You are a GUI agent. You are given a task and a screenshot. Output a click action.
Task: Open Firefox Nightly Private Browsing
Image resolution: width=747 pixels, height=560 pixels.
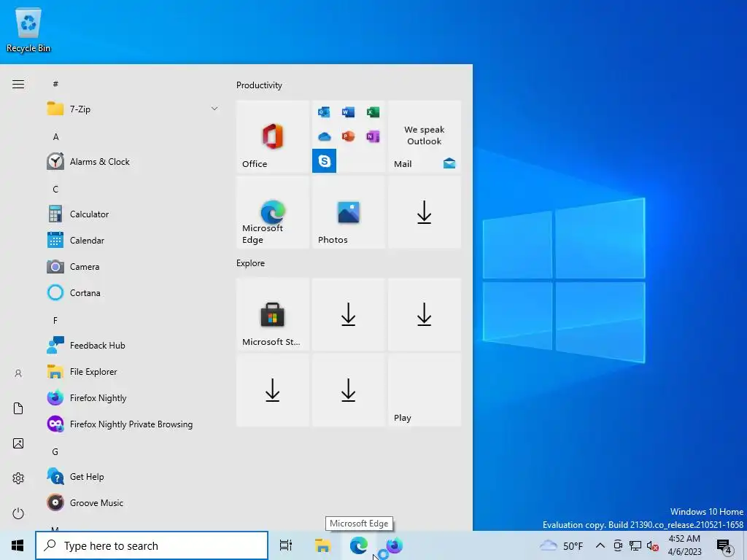coord(133,424)
